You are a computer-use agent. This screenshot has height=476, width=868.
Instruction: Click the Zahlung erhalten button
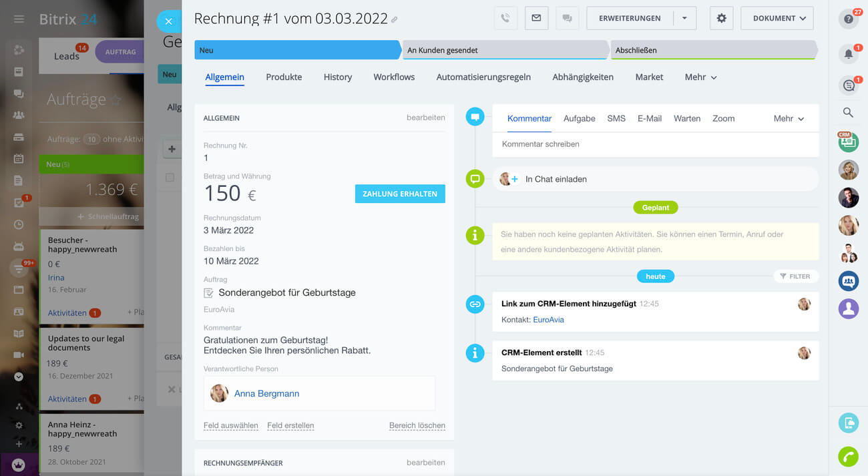tap(400, 194)
